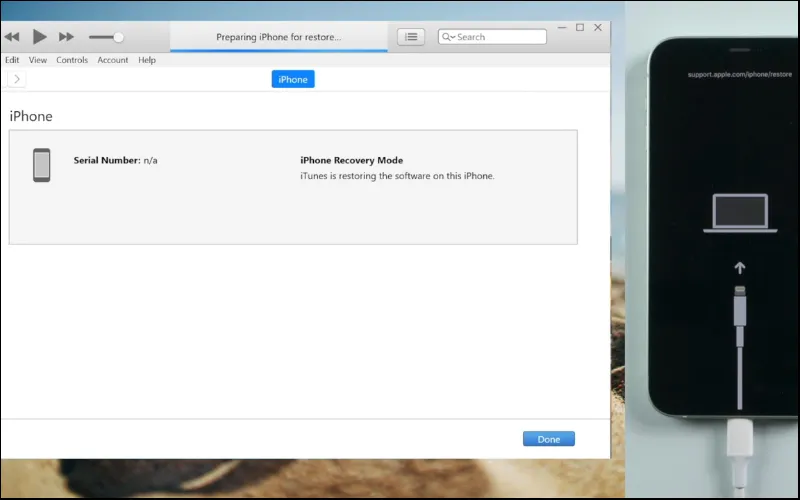Click the iPhone Recovery Mode heading
The image size is (800, 500).
tap(352, 160)
